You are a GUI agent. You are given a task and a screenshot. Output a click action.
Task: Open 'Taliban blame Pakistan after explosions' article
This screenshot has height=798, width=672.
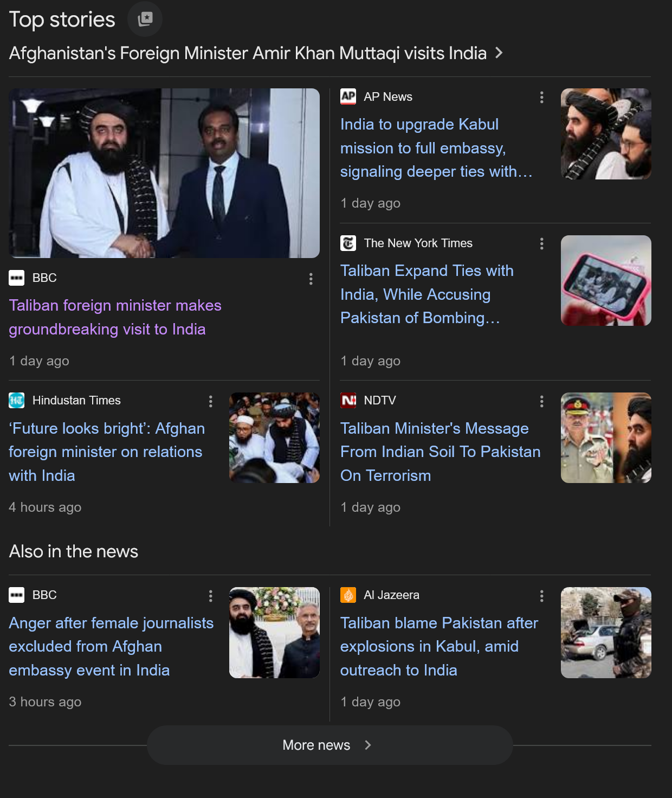439,646
